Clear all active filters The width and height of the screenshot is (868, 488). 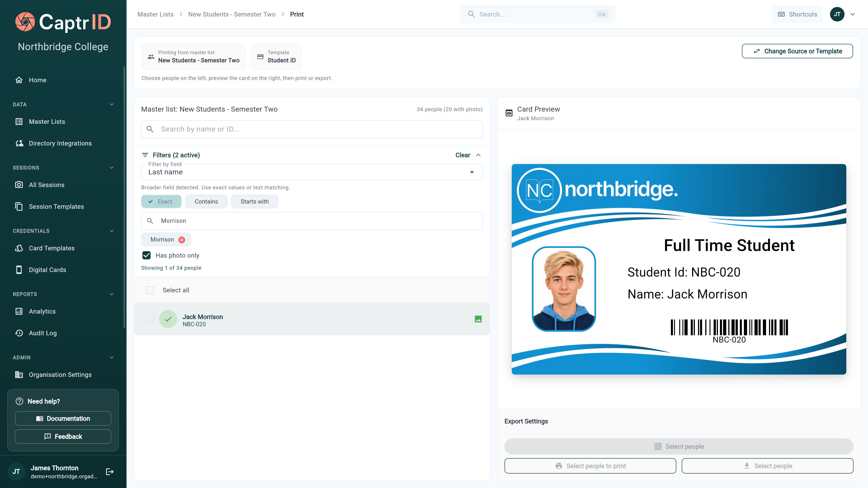pyautogui.click(x=463, y=155)
